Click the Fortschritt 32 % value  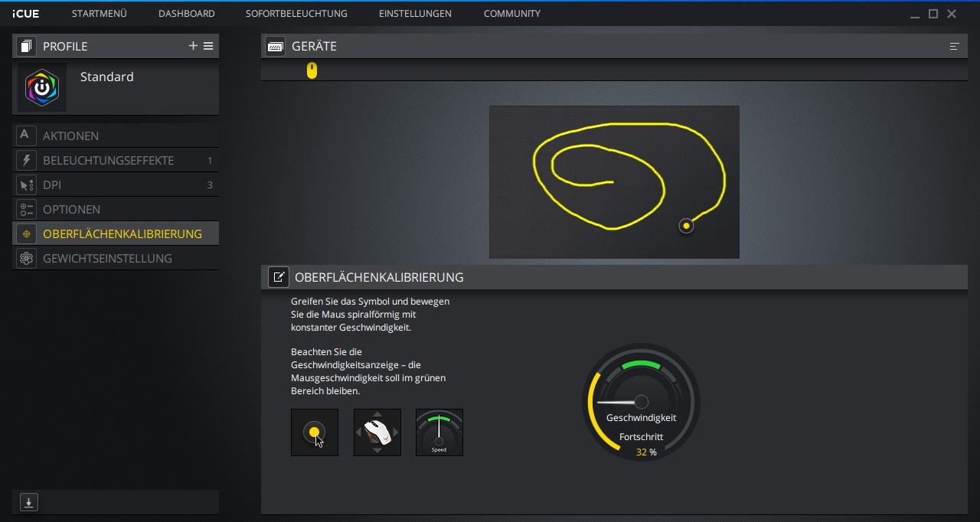click(x=646, y=452)
